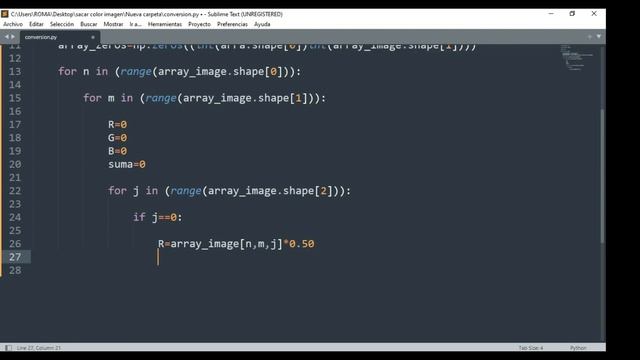The width and height of the screenshot is (640, 360).
Task: Click the 'R=0' code line
Action: pyautogui.click(x=118, y=124)
